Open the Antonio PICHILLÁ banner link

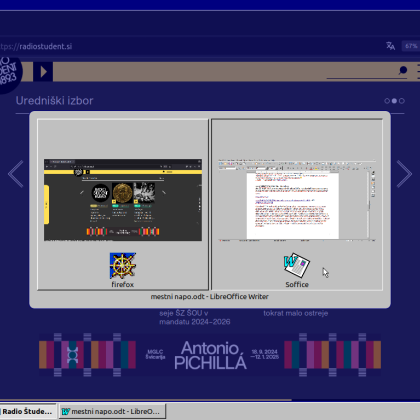210,355
